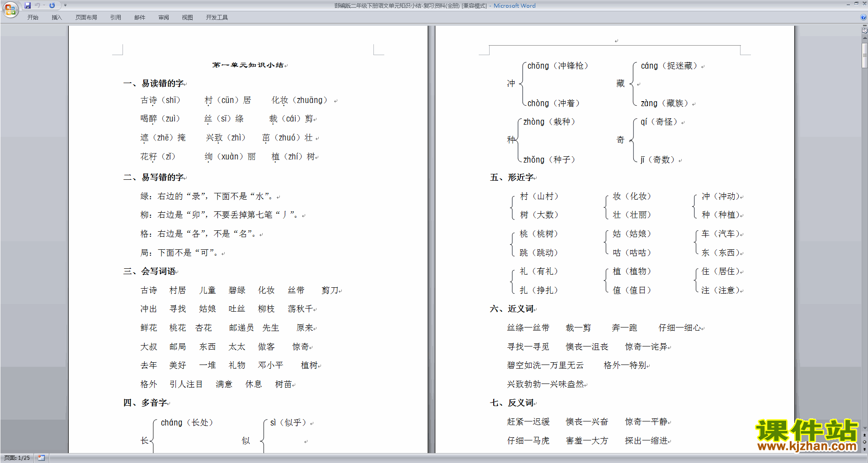
Task: Click the text jī（奇数）
Action: [x=659, y=160]
